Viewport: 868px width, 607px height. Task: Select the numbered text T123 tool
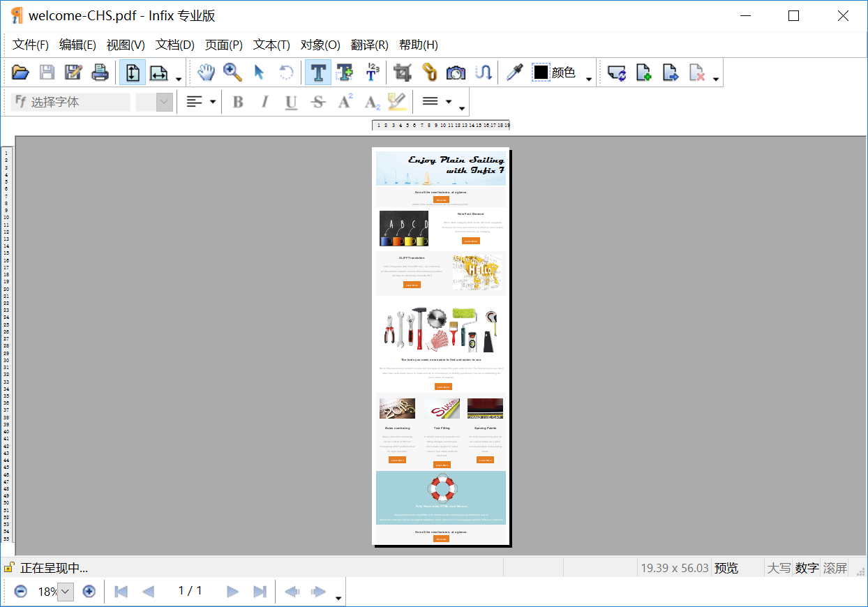(372, 73)
